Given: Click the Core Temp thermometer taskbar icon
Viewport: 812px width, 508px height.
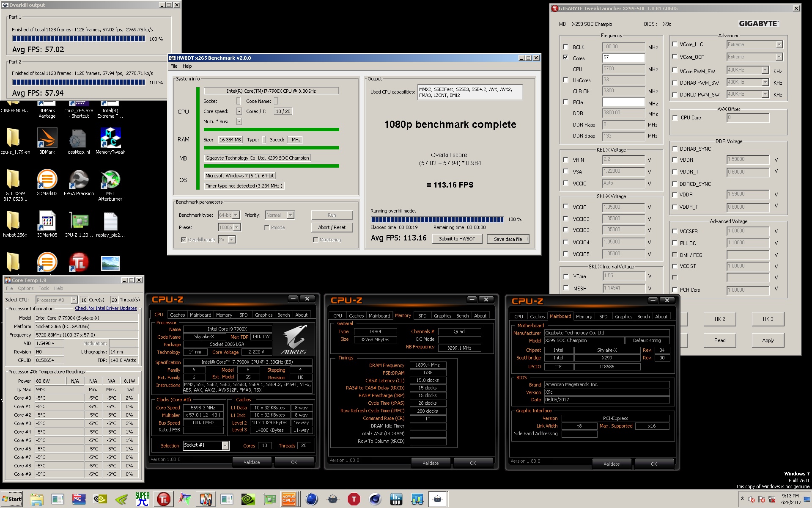Looking at the screenshot, I should (206, 500).
